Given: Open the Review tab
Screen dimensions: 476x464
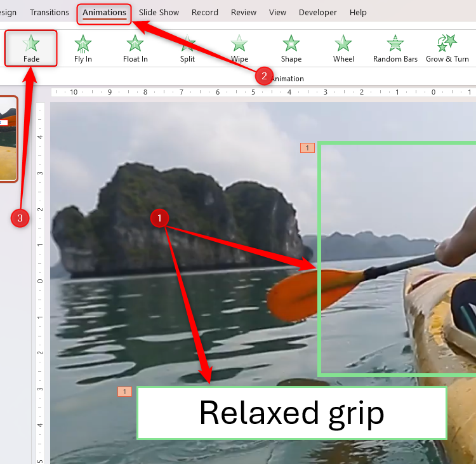Looking at the screenshot, I should (x=244, y=13).
